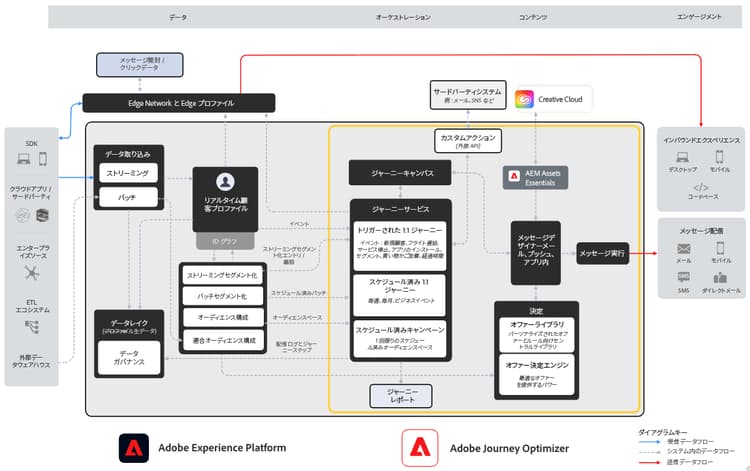Click the モバイル phone icon in インバウンドエクスペリエンス
Screen dimensions: 750x471
click(x=719, y=157)
